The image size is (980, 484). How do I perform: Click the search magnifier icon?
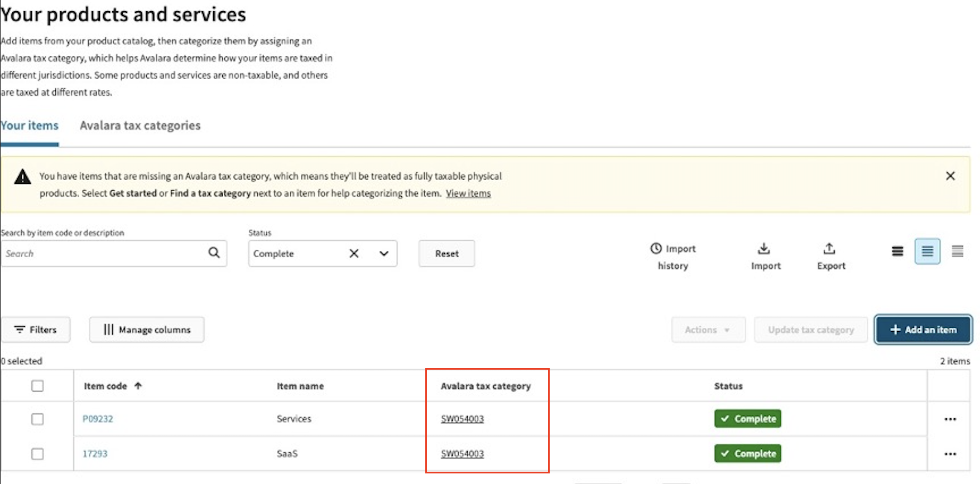214,253
